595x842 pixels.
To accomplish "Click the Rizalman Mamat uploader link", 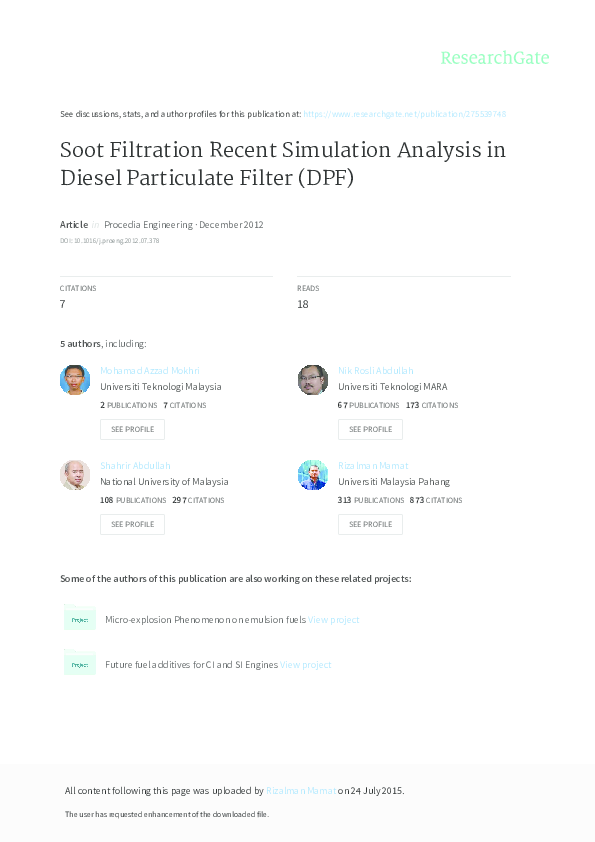I will [292, 789].
